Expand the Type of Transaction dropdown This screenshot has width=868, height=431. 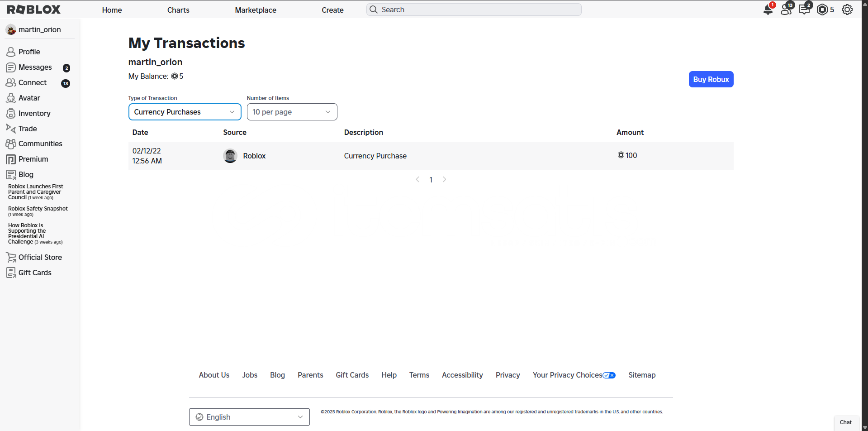[x=185, y=112]
